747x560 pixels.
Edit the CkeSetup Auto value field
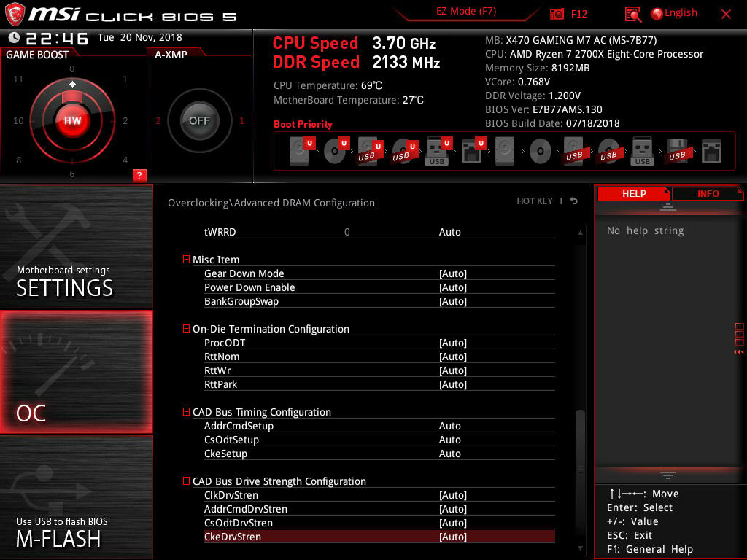(x=449, y=454)
